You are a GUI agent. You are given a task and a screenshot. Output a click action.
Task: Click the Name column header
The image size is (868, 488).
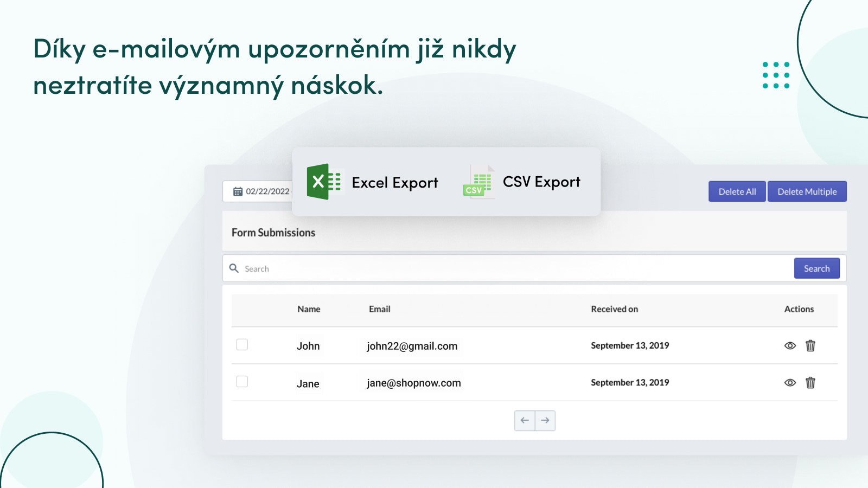309,309
